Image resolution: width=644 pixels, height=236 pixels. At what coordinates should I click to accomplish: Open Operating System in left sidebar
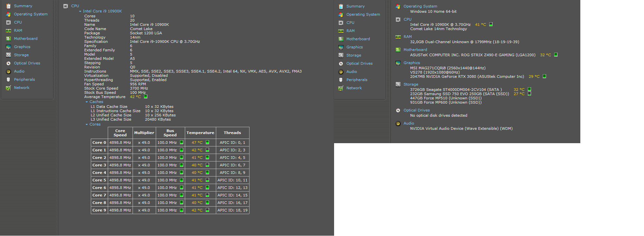pyautogui.click(x=31, y=14)
